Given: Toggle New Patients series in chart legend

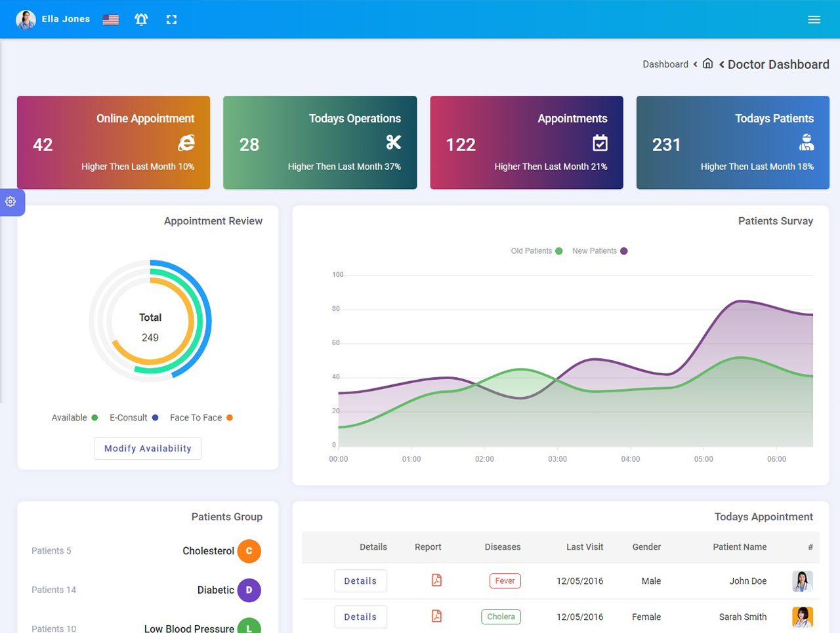Looking at the screenshot, I should tap(599, 251).
